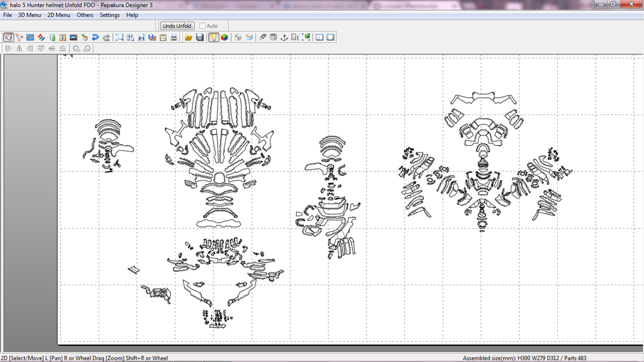Screen dimensions: 644x362
Task: Click the Save floppy disk icon
Action: coord(199,38)
